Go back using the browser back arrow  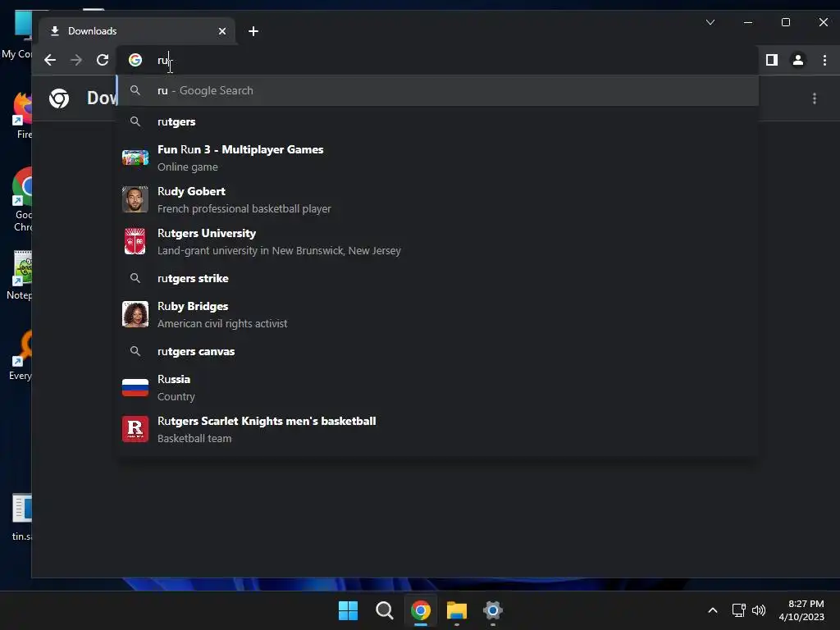pyautogui.click(x=50, y=60)
